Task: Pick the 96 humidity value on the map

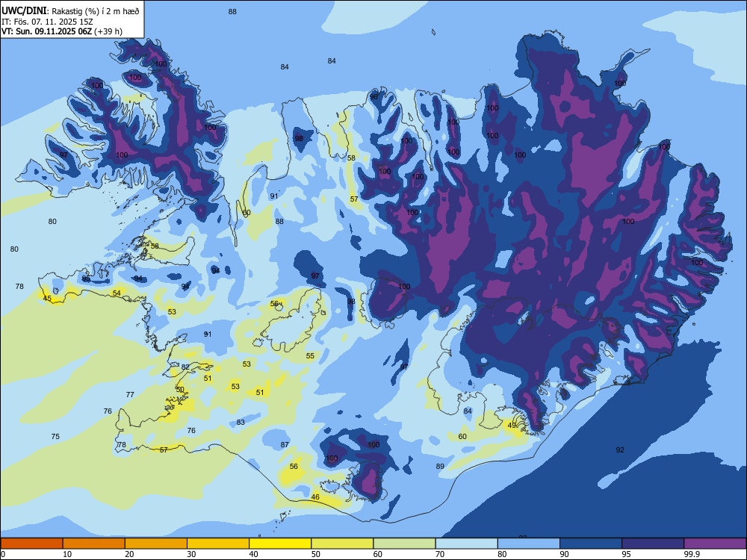Action: click(373, 96)
